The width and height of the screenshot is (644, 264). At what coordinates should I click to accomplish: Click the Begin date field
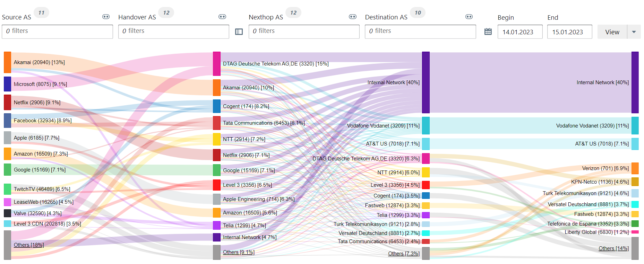520,32
